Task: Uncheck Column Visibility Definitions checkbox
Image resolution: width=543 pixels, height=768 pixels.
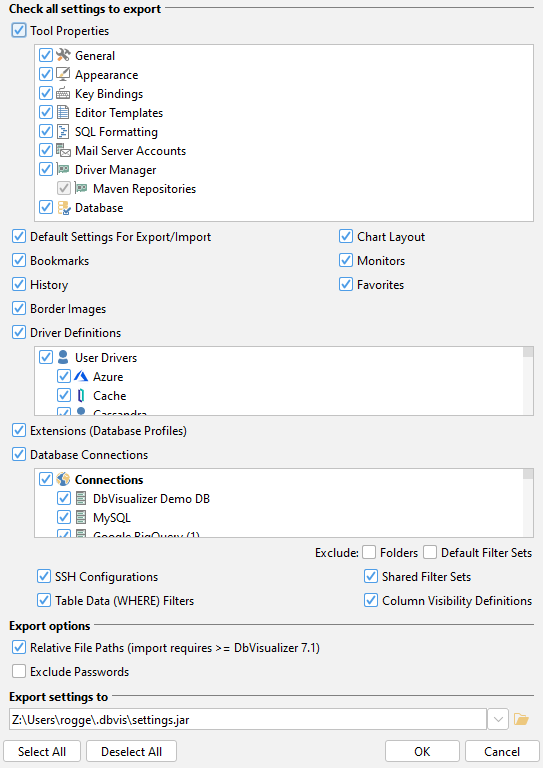Action: [371, 600]
